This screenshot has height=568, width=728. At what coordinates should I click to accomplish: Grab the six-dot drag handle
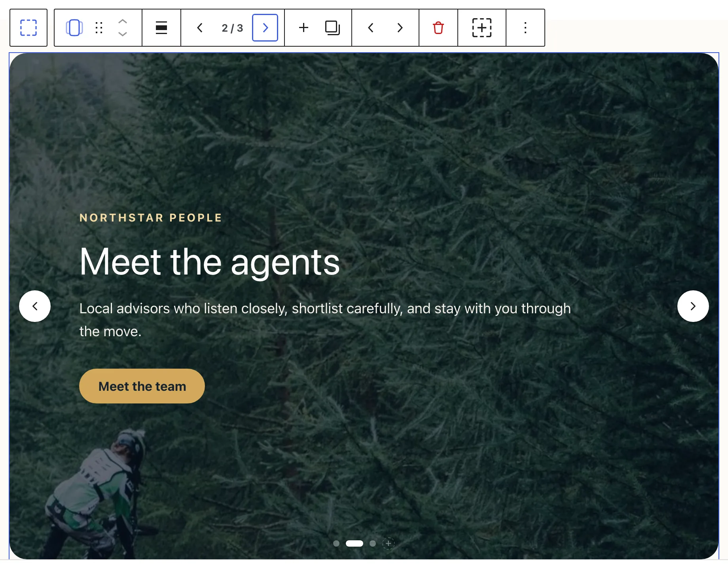tap(99, 28)
